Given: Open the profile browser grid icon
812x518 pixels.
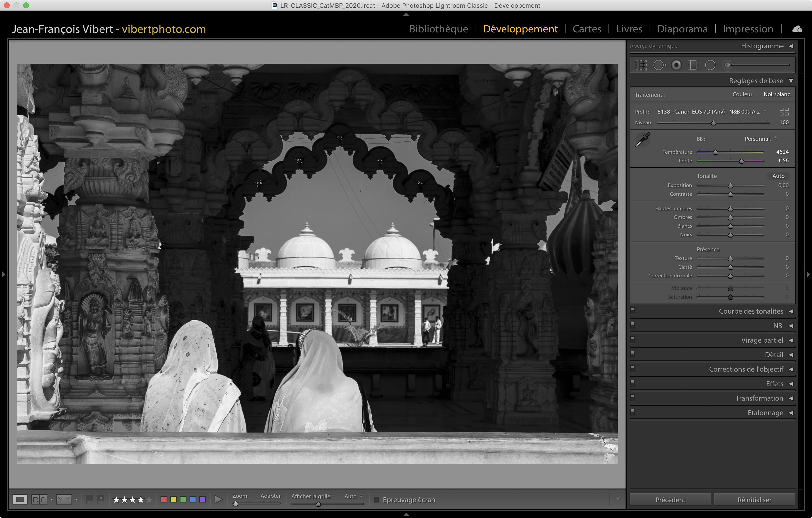Looking at the screenshot, I should click(784, 112).
